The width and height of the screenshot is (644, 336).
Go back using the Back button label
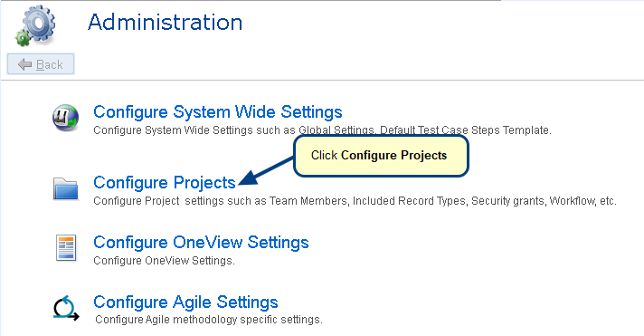tap(49, 64)
